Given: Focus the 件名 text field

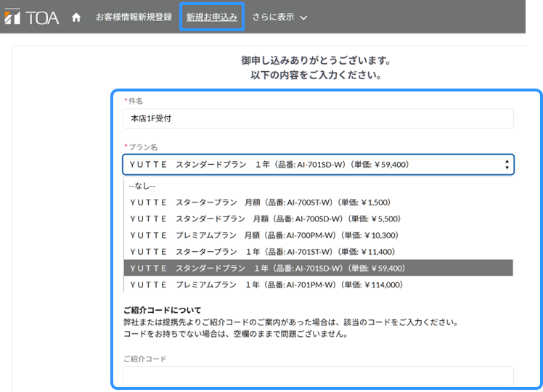Looking at the screenshot, I should tap(318, 118).
